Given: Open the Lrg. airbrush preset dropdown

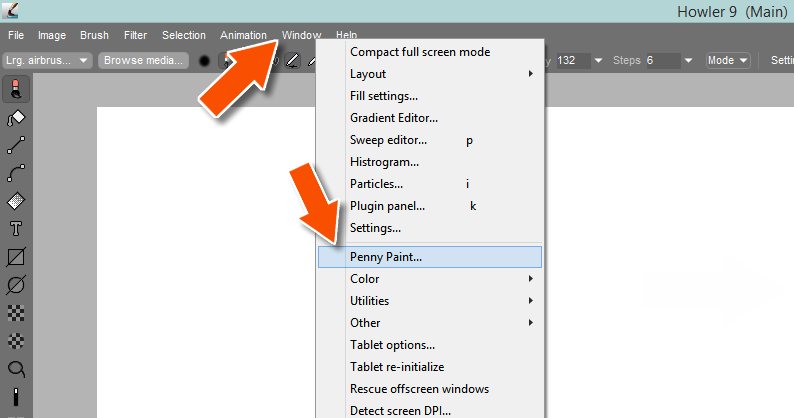Looking at the screenshot, I should coord(49,60).
